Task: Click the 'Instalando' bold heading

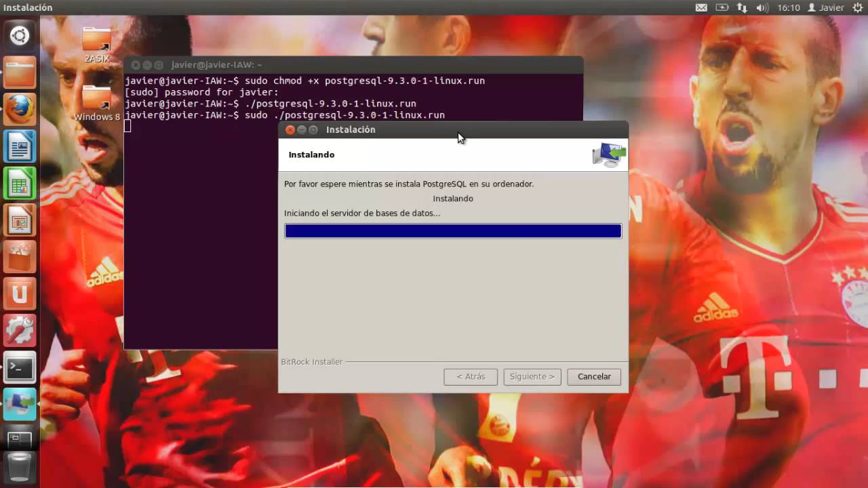Action: coord(311,155)
